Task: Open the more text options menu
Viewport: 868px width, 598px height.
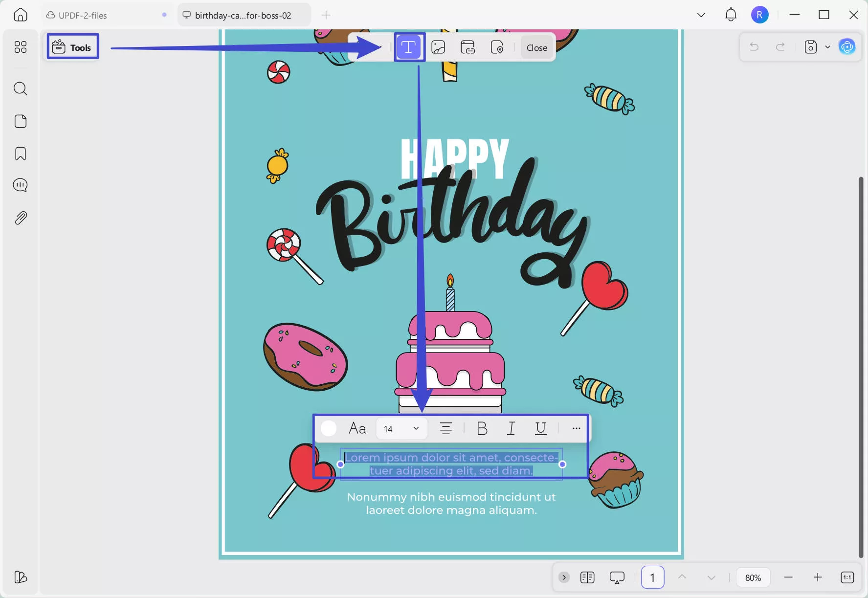Action: tap(576, 428)
